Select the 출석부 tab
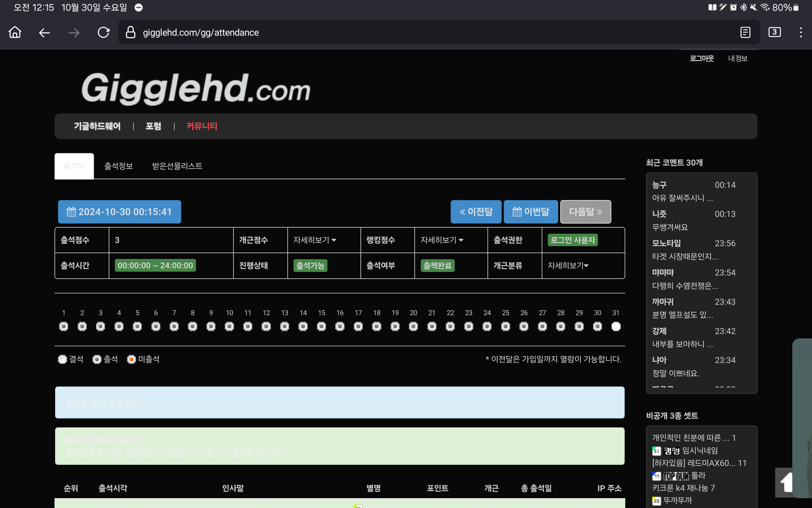Screen dimensions: 812x508 (74, 166)
